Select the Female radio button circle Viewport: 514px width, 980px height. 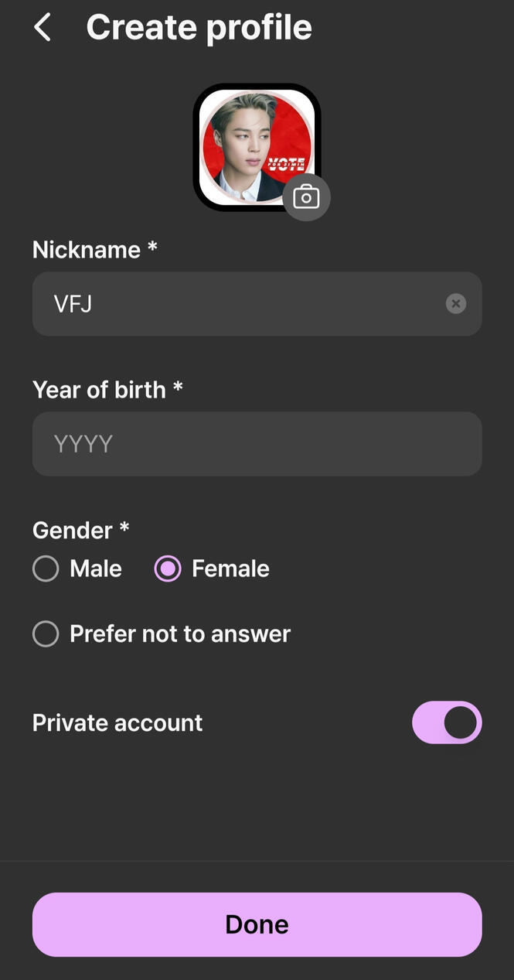pos(168,569)
